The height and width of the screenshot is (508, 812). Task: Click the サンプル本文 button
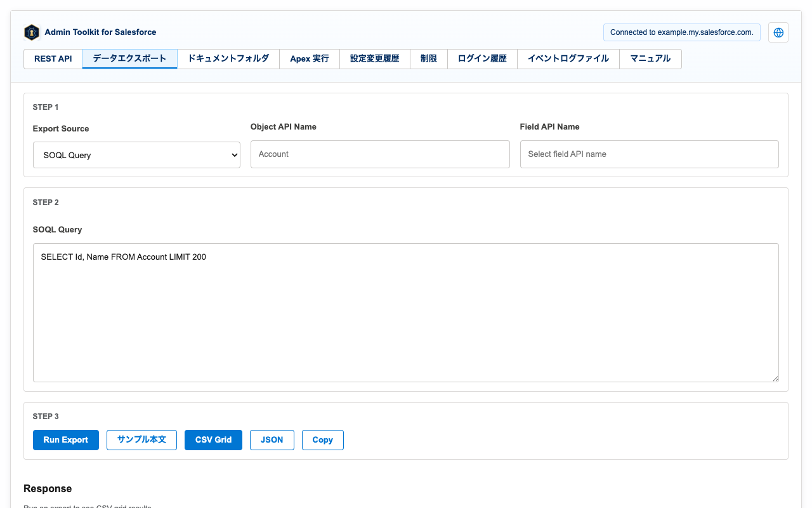(141, 440)
